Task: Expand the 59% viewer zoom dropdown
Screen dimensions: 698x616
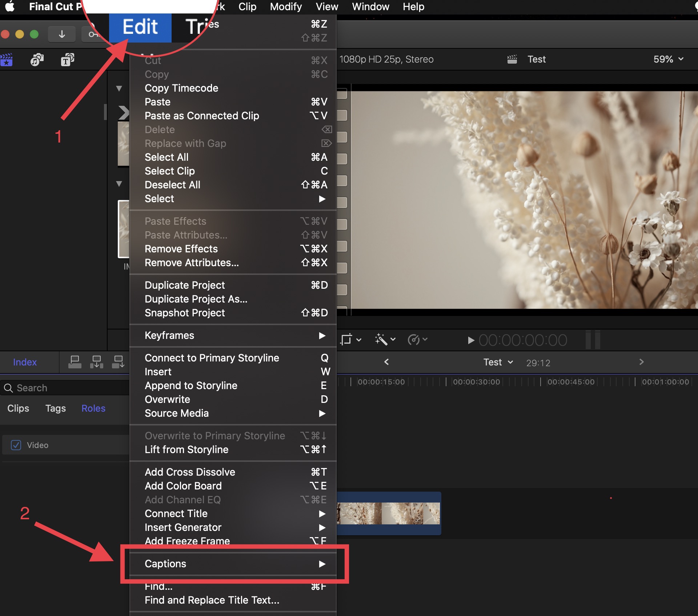Action: [x=668, y=59]
